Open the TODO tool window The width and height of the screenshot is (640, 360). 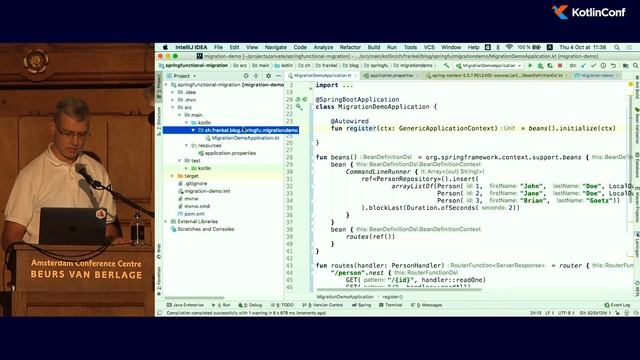(x=282, y=305)
